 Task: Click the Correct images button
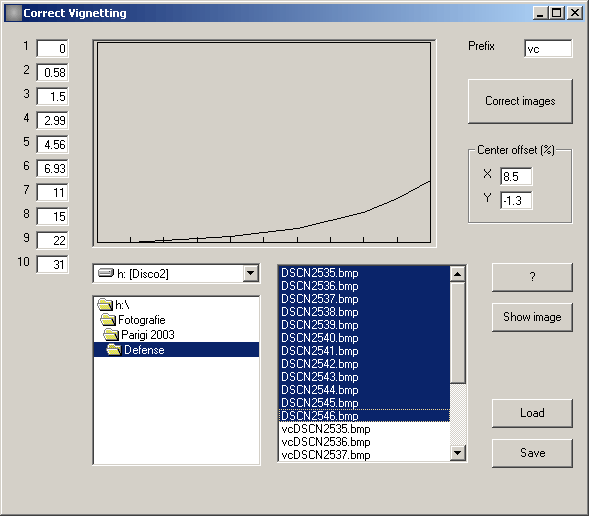(520, 101)
